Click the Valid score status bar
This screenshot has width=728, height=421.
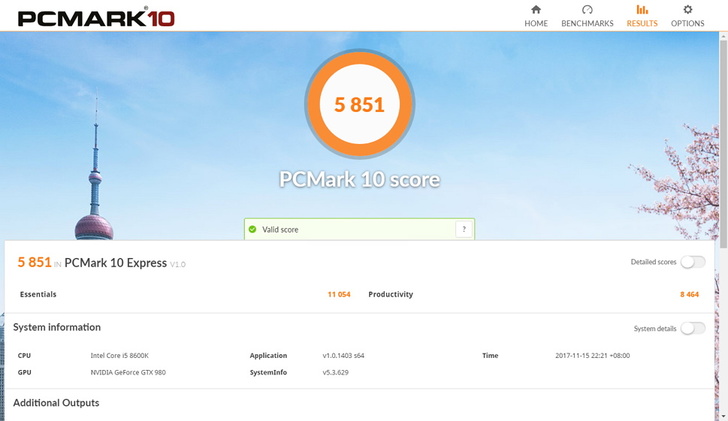350,229
